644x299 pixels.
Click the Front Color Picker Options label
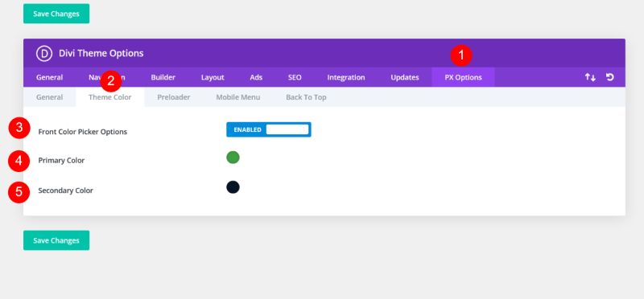click(x=83, y=132)
